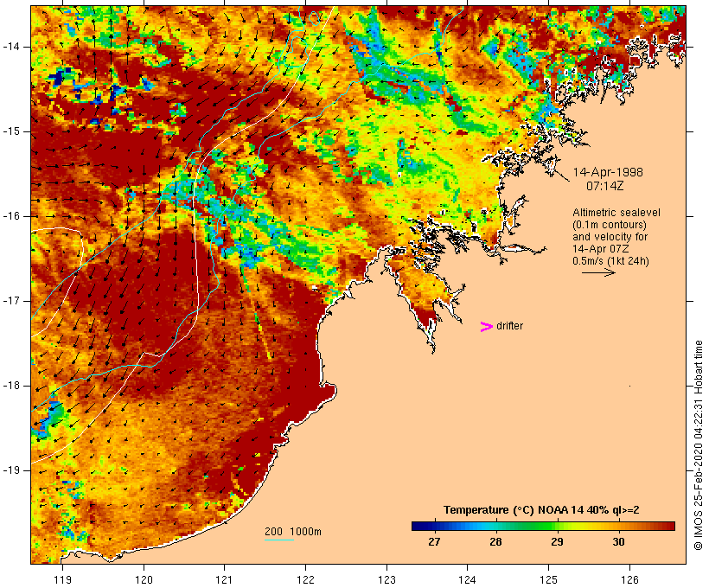
Task: Click the time text '07:14Z'
Action: [605, 186]
